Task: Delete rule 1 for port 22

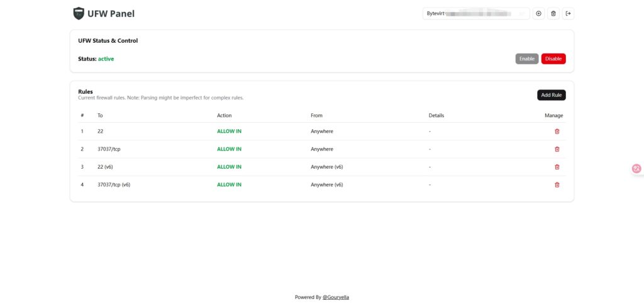Action: (557, 132)
